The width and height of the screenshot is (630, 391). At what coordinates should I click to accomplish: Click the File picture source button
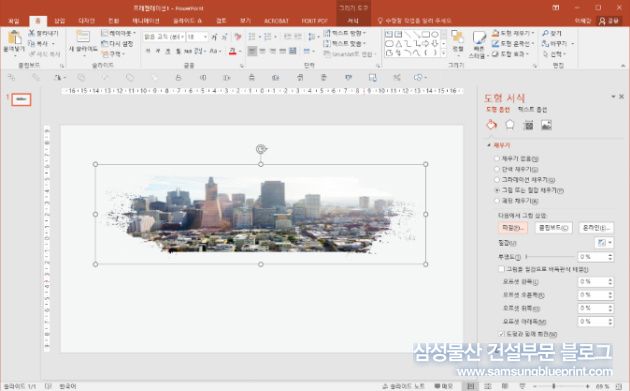click(x=513, y=228)
